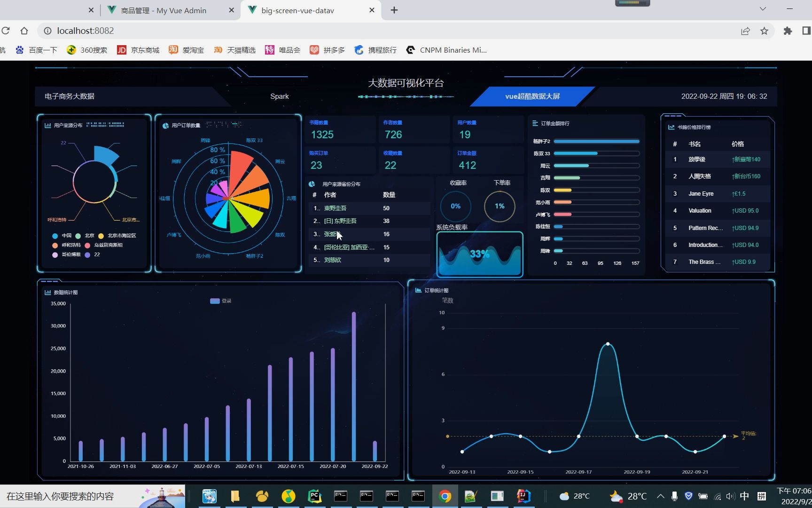Select the vue超酷数据大屏 header tab

(x=532, y=96)
